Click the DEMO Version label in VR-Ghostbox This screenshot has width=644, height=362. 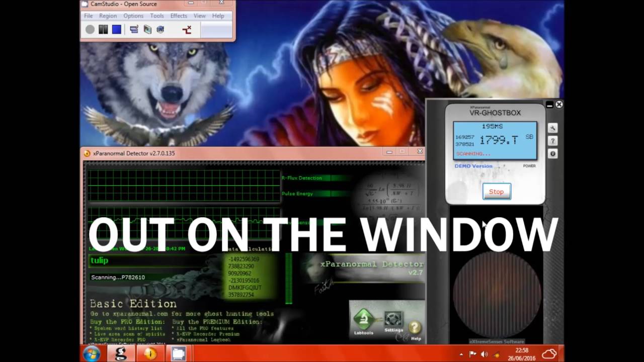coord(473,166)
